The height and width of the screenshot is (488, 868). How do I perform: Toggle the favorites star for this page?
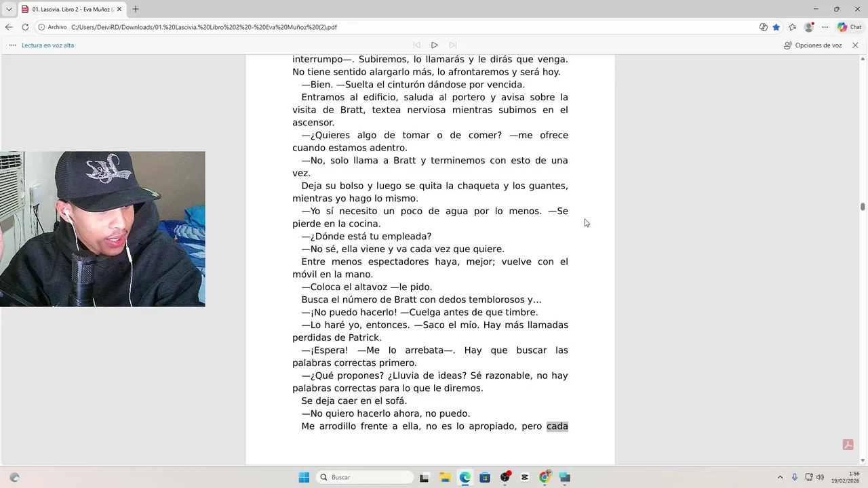pyautogui.click(x=776, y=27)
